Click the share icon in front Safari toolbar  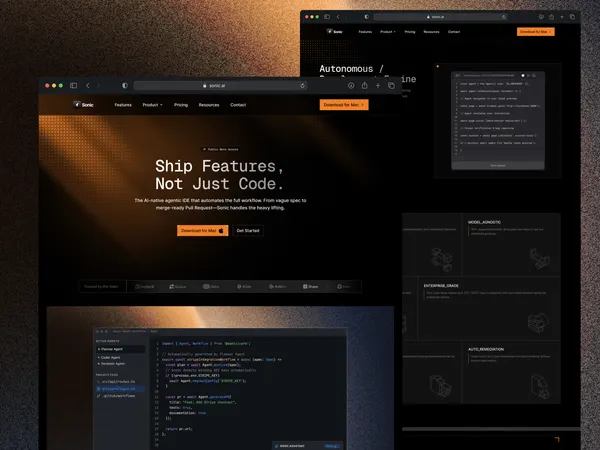coord(364,85)
